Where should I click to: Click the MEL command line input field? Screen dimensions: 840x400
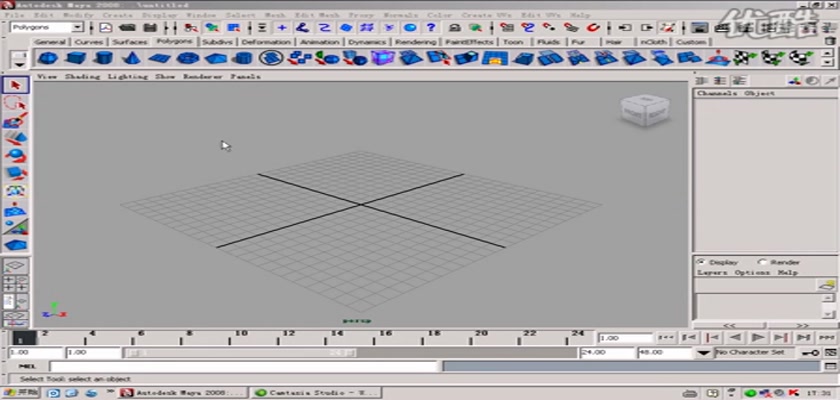(244, 366)
